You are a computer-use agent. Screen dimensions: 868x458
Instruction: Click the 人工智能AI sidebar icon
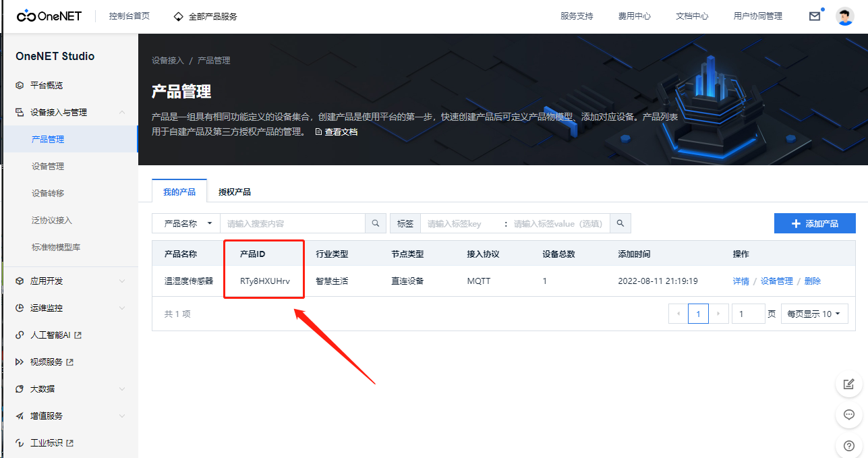pyautogui.click(x=20, y=335)
